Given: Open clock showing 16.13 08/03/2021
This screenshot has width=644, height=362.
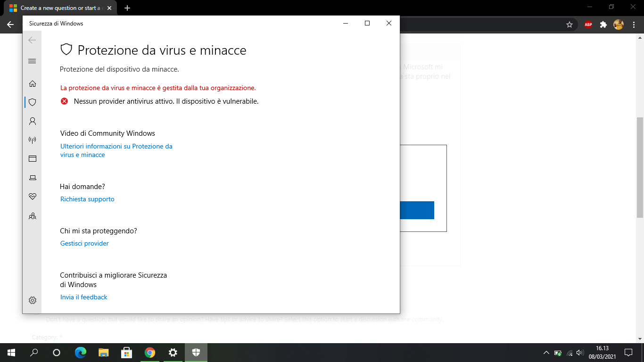Looking at the screenshot, I should [x=603, y=353].
